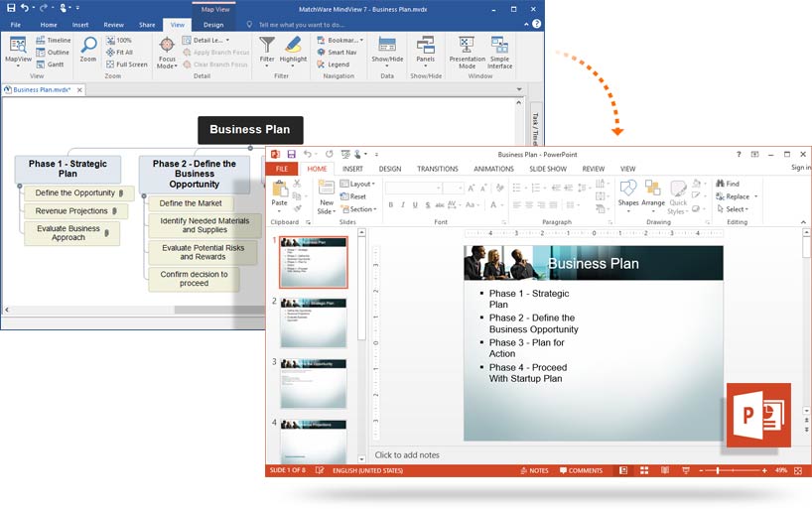Image resolution: width=812 pixels, height=509 pixels.
Task: Select Fit All in the Zoom group
Action: (x=120, y=53)
